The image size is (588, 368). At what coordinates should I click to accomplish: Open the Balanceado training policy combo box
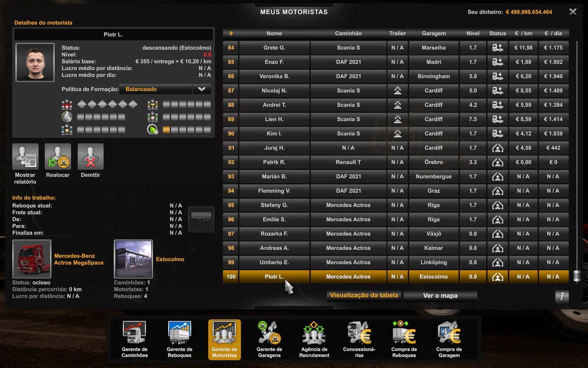(x=155, y=89)
